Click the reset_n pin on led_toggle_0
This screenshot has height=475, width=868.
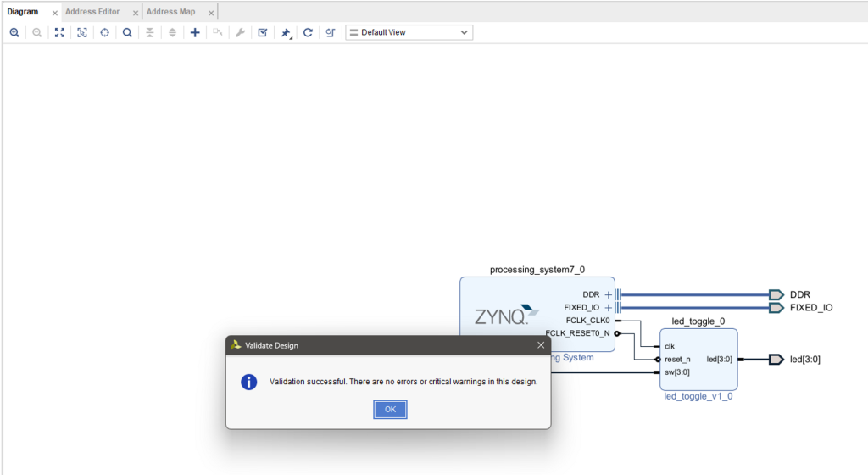pyautogui.click(x=677, y=360)
